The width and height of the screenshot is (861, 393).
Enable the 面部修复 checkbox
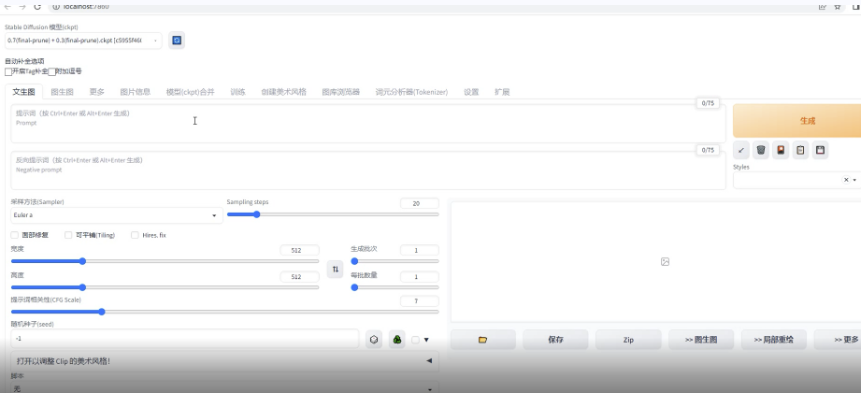[x=15, y=235]
